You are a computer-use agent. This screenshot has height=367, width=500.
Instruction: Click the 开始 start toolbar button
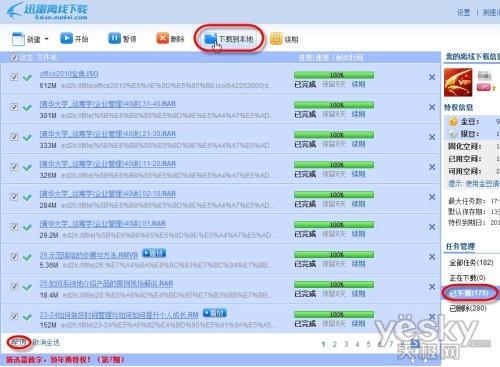[x=74, y=39]
